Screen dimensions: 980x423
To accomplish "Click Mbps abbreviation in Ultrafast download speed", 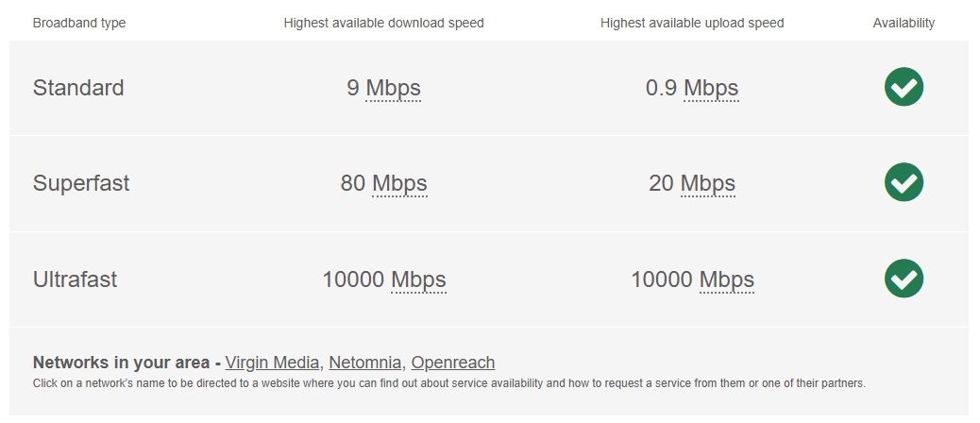I will pos(418,279).
